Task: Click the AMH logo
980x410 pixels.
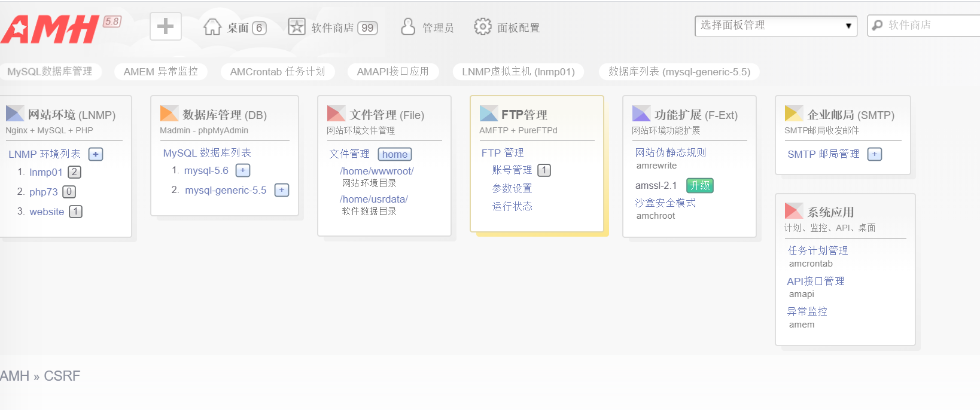Action: click(x=50, y=29)
